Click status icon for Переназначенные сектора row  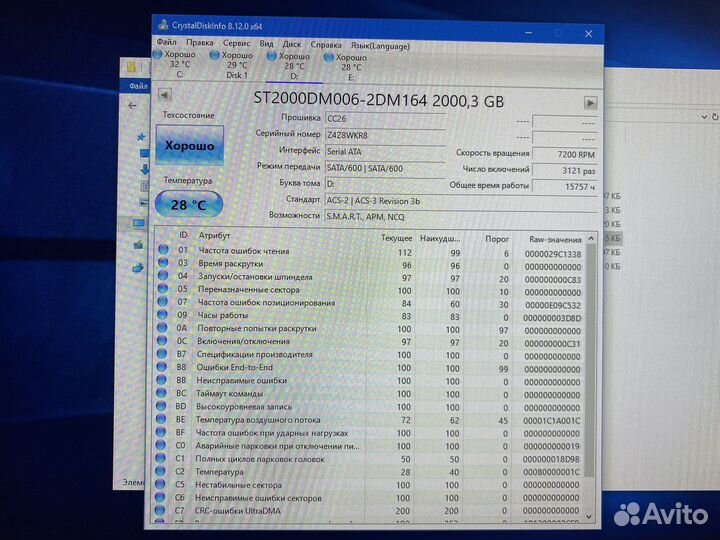[x=163, y=288]
